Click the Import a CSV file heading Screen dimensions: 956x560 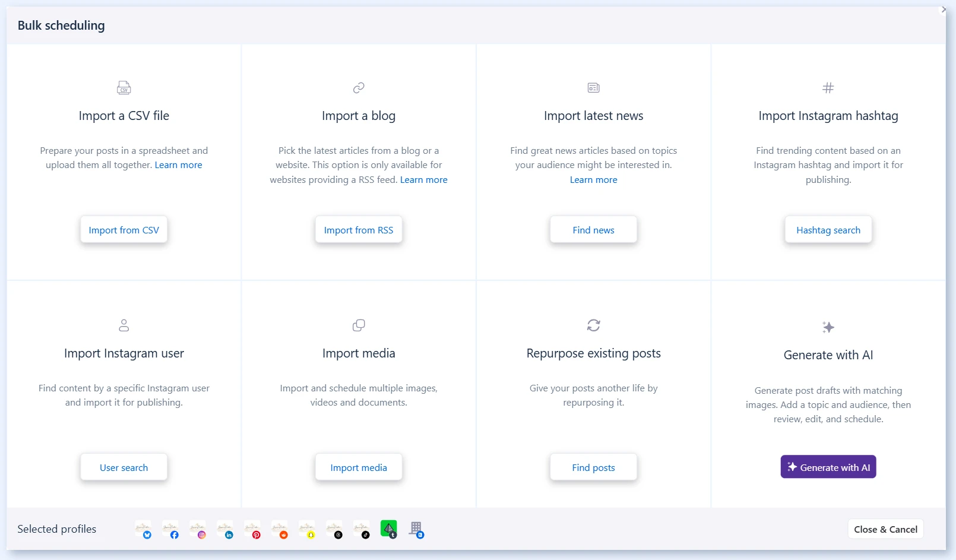(x=124, y=116)
